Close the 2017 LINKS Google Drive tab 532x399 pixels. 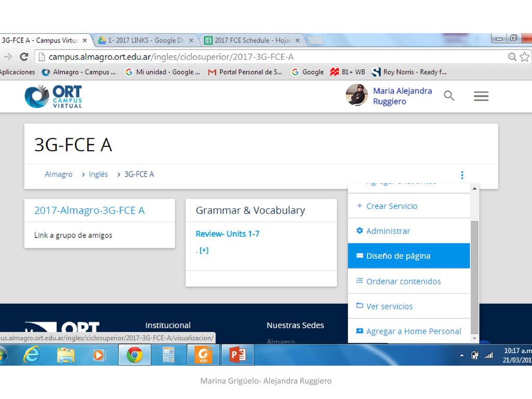[191, 41]
